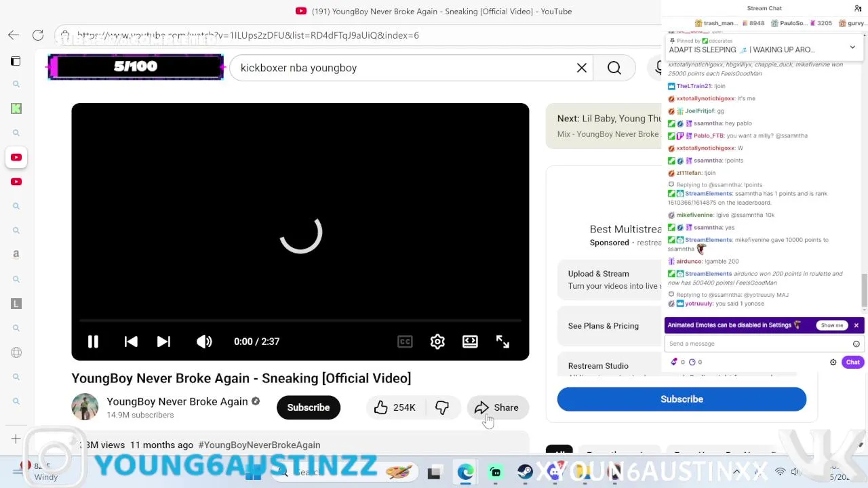Viewport: 868px width, 488px height.
Task: Click username TheLTrain21 in chat
Action: coord(694,86)
